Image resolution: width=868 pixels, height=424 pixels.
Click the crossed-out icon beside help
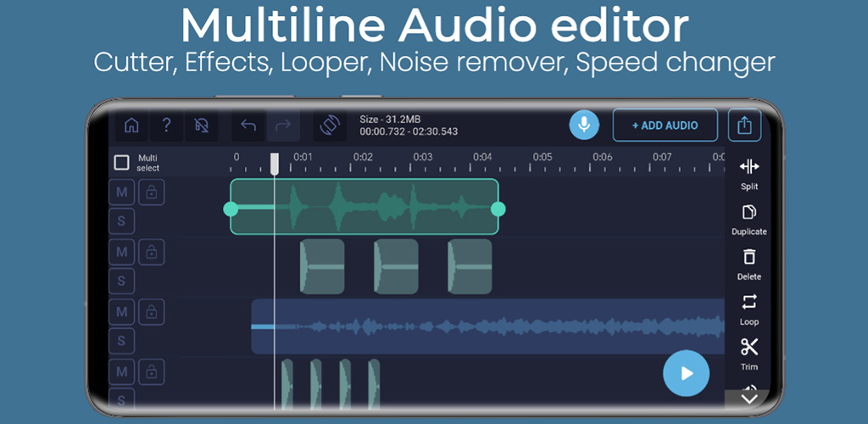coord(202,126)
